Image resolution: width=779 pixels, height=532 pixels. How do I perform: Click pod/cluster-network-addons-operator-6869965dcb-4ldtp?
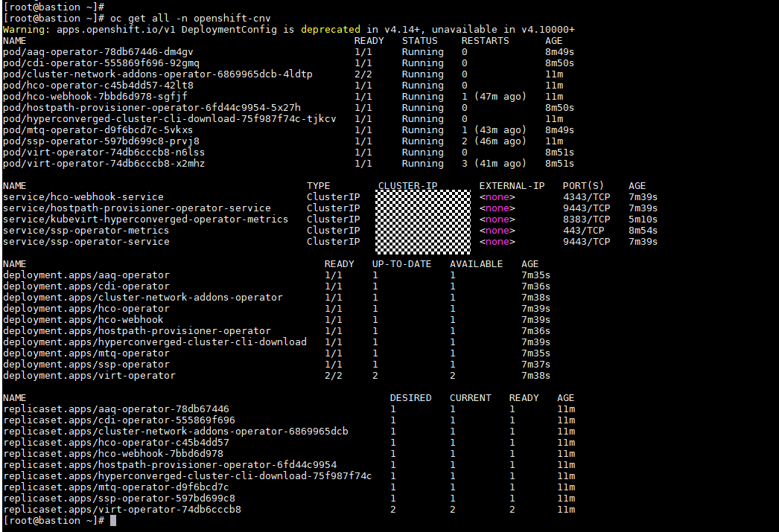157,74
